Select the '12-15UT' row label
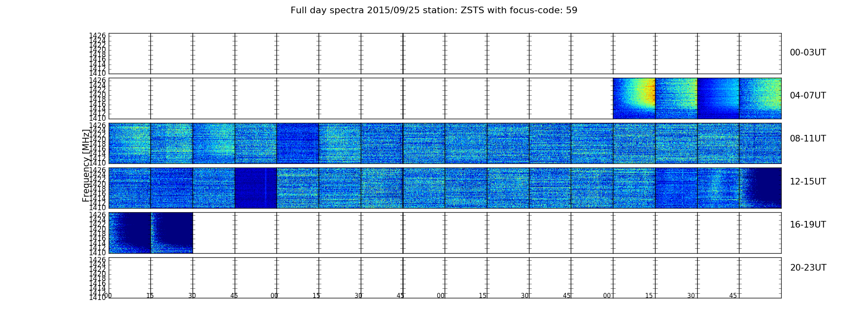The image size is (868, 331). coord(808,182)
